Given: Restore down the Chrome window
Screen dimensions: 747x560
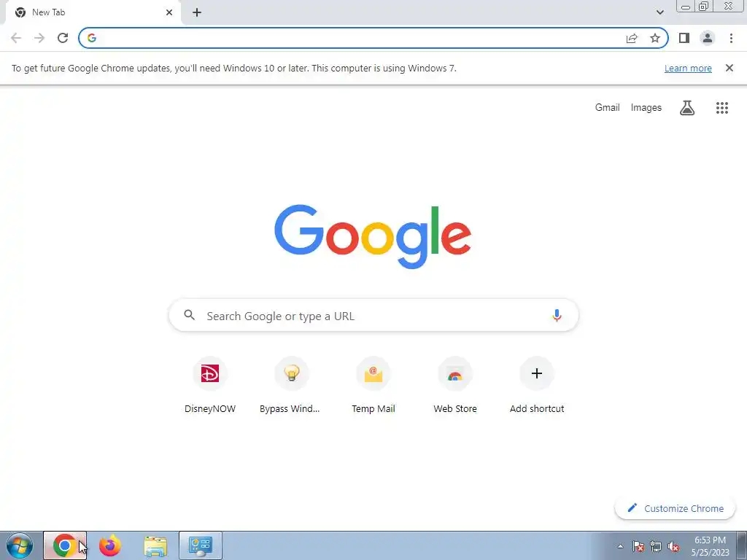Looking at the screenshot, I should tap(704, 7).
